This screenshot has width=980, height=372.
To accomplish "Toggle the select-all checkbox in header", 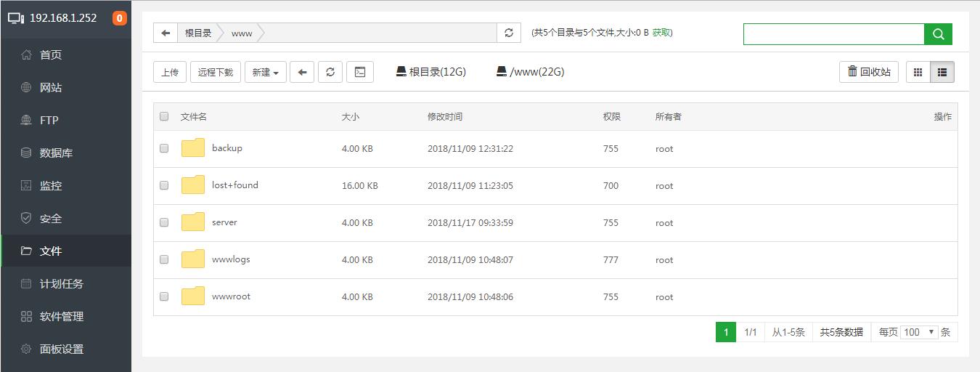I will click(164, 116).
